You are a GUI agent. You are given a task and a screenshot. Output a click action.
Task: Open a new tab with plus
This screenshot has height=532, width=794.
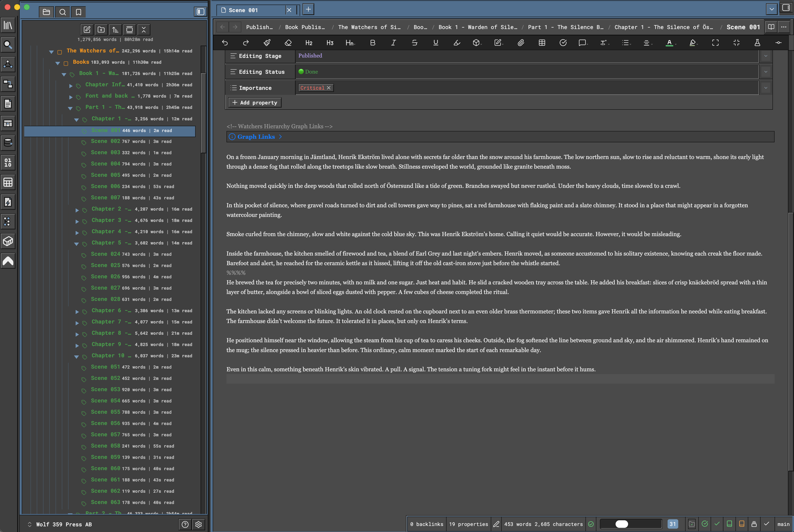coord(308,9)
